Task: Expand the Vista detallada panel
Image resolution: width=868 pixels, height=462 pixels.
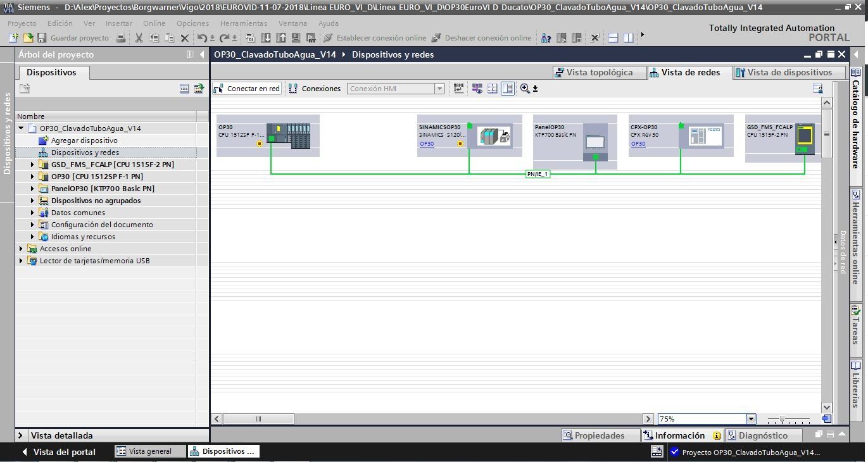Action: click(x=20, y=435)
